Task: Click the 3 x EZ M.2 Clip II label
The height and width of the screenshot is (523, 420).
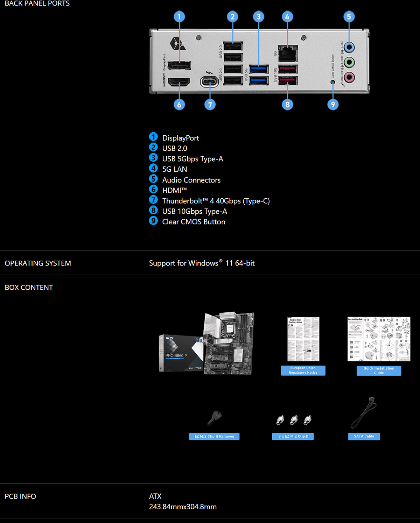Action: point(293,436)
